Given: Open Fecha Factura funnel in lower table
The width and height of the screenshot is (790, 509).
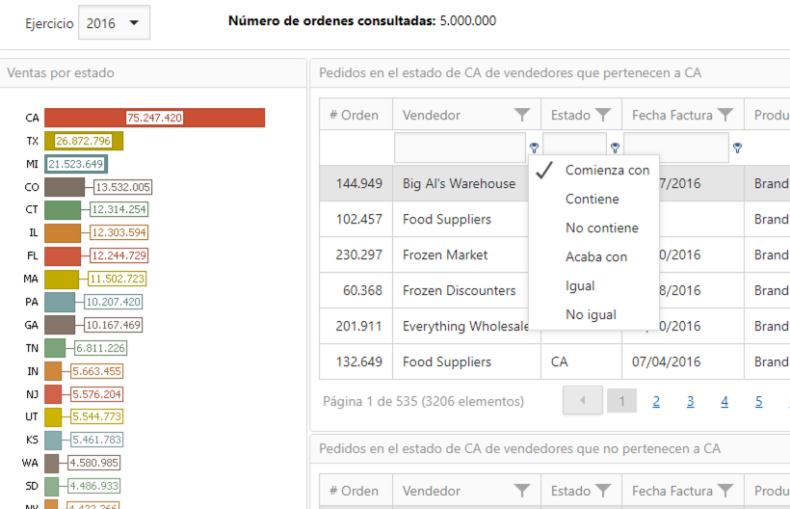Looking at the screenshot, I should (x=725, y=490).
